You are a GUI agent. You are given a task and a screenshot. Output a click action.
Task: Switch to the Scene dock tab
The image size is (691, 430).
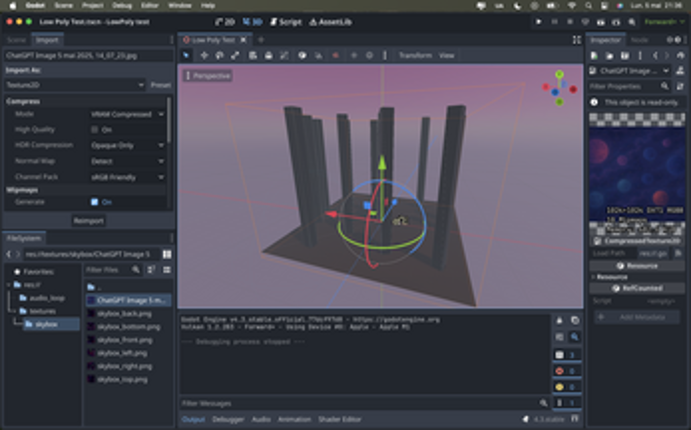pyautogui.click(x=17, y=40)
